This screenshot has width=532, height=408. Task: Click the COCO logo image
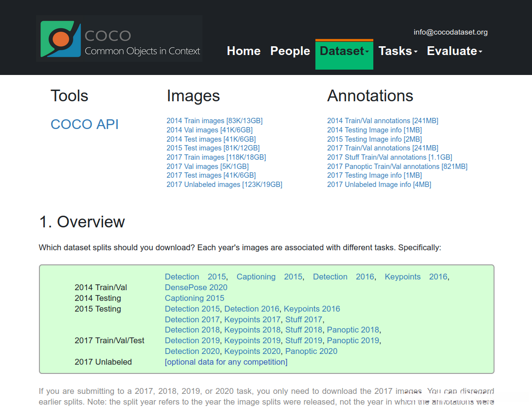click(119, 38)
